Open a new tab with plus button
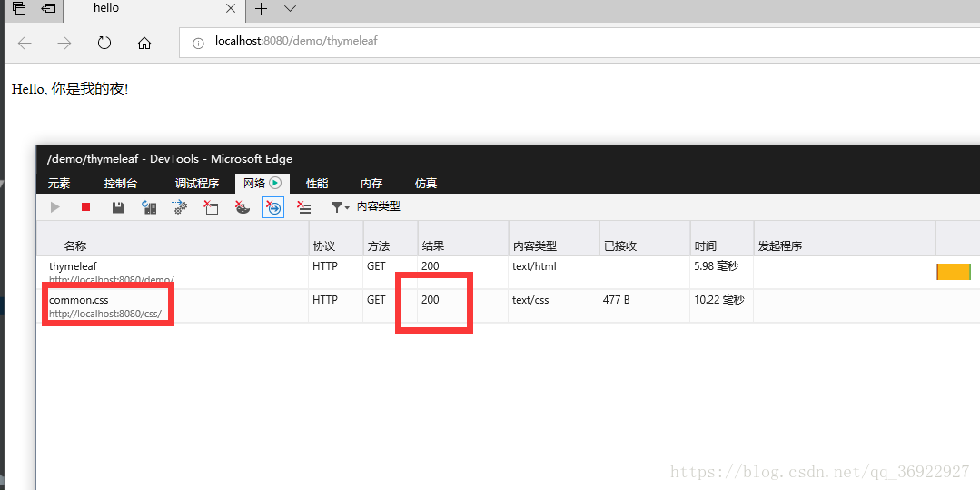 coord(262,9)
